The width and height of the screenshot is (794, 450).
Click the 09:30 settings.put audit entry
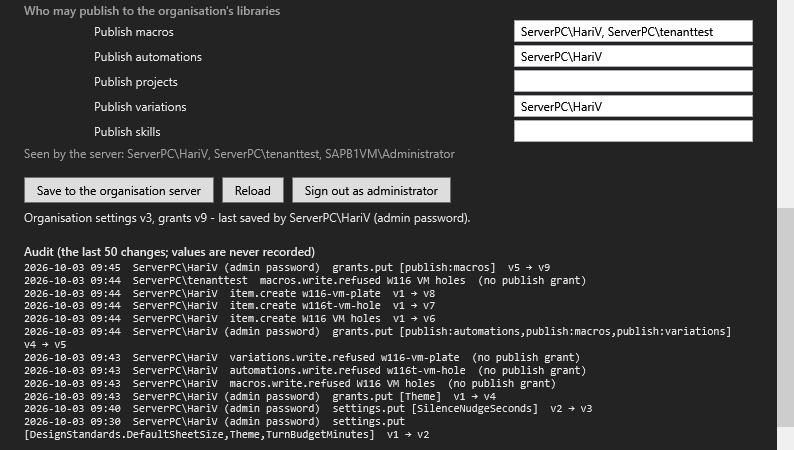[x=226, y=428]
